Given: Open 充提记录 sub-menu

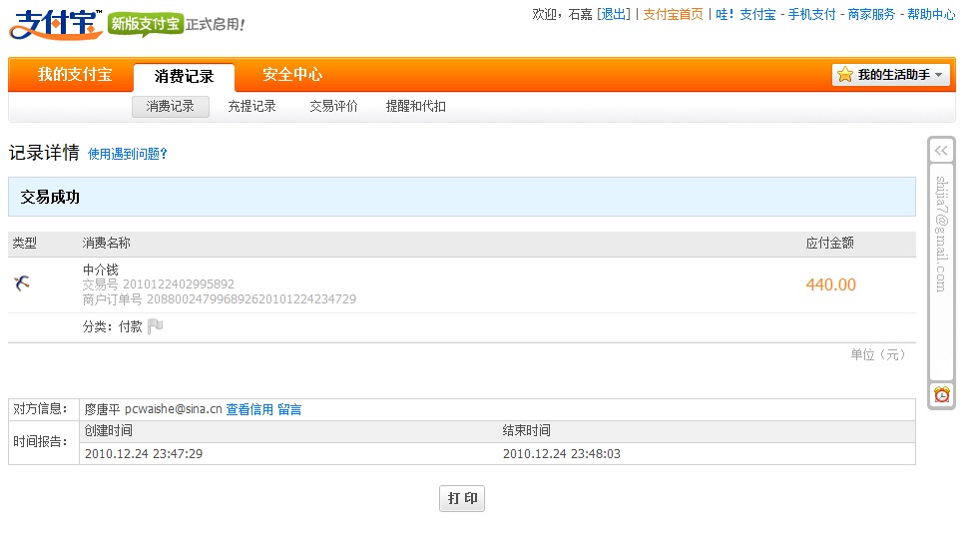Looking at the screenshot, I should (251, 106).
